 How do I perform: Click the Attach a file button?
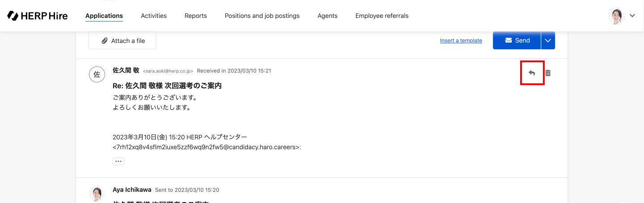[123, 41]
